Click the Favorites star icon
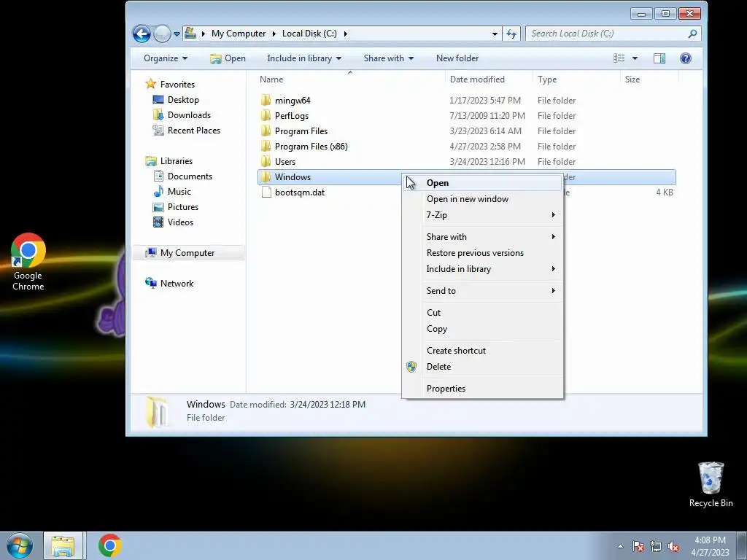This screenshot has width=747, height=560. tap(150, 84)
